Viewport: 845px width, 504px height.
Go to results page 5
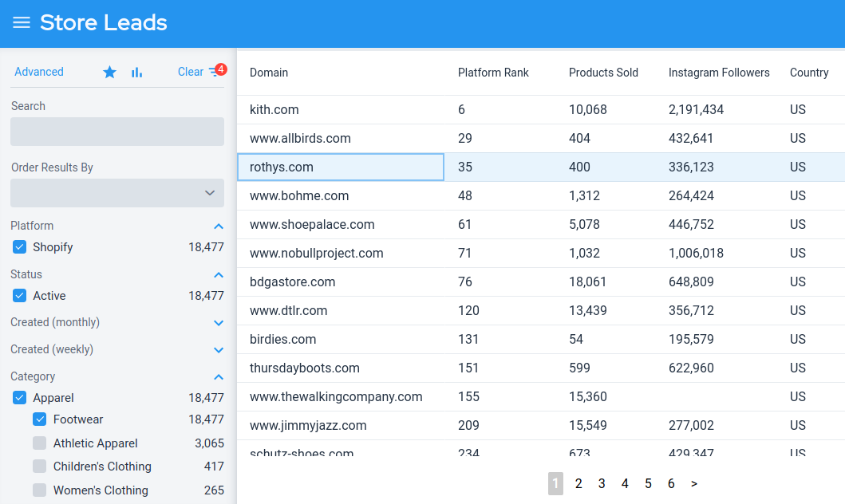point(648,483)
